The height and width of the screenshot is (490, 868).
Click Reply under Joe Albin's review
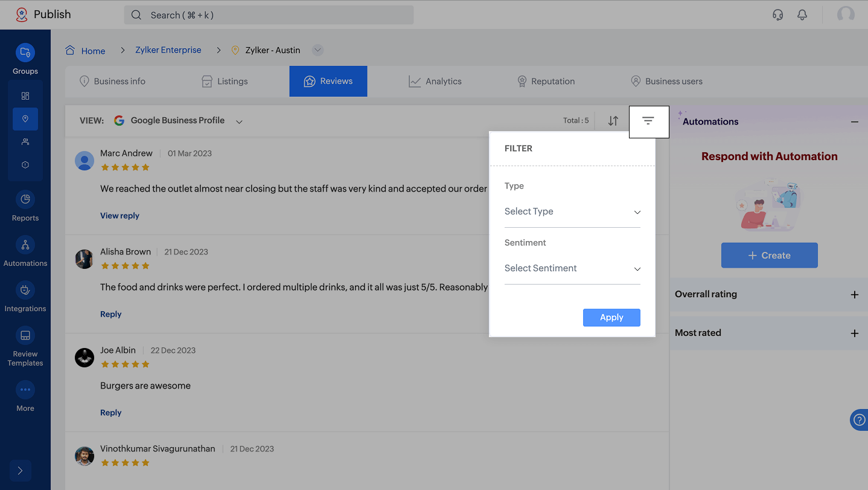[111, 413]
